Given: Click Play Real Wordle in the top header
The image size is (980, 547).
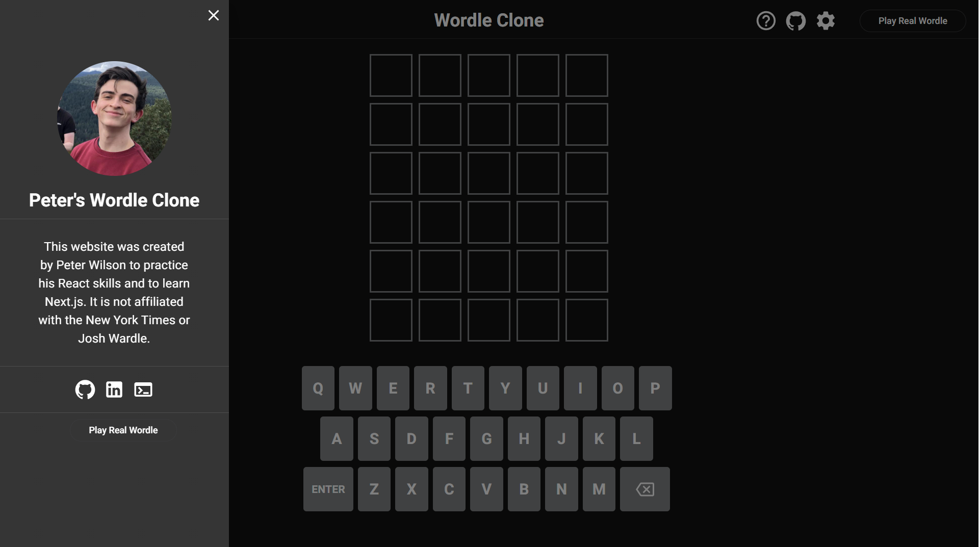Looking at the screenshot, I should tap(913, 21).
